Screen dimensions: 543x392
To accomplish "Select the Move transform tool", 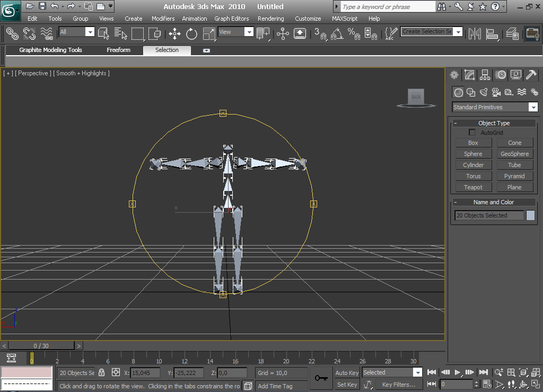I will [174, 34].
